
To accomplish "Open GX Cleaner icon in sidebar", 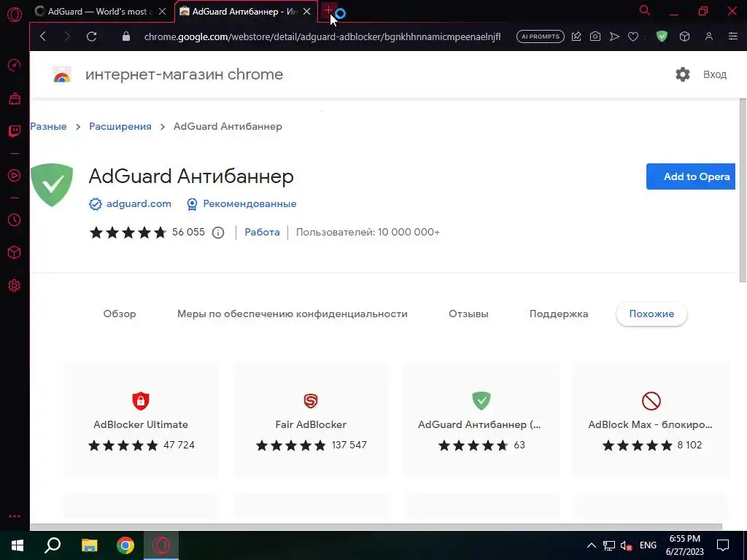I will point(15,98).
